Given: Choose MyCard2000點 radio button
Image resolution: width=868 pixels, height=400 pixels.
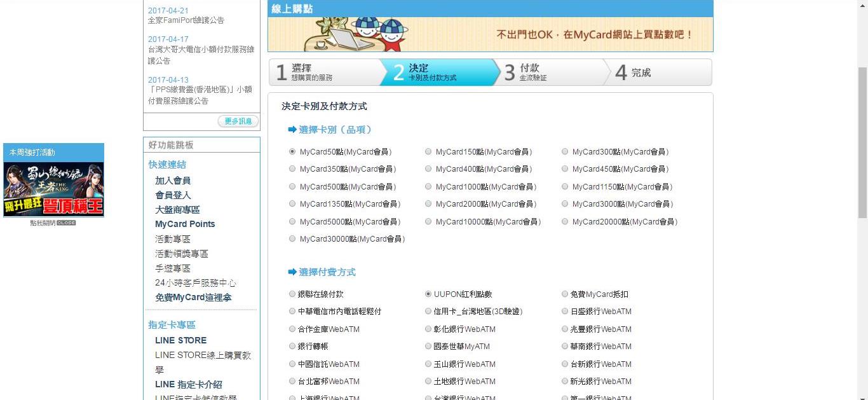Looking at the screenshot, I should pyautogui.click(x=428, y=204).
